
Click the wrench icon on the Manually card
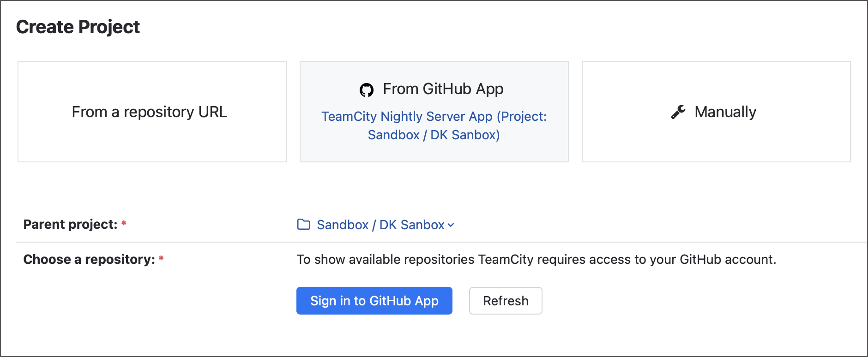pos(678,111)
